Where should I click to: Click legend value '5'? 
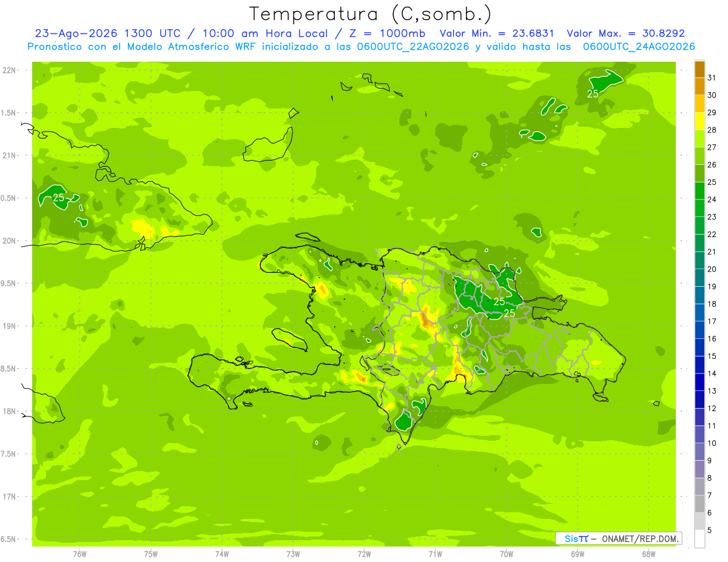(710, 530)
